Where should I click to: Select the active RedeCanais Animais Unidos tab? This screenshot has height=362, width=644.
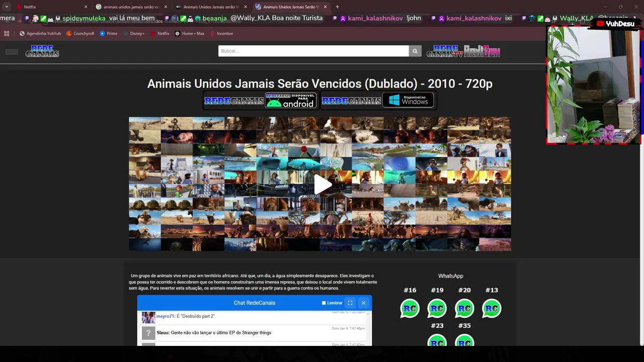pos(290,7)
